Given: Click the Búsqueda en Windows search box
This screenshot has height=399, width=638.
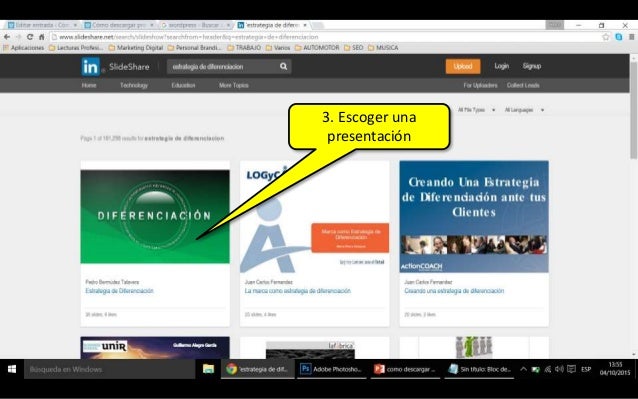Looking at the screenshot, I should (109, 369).
